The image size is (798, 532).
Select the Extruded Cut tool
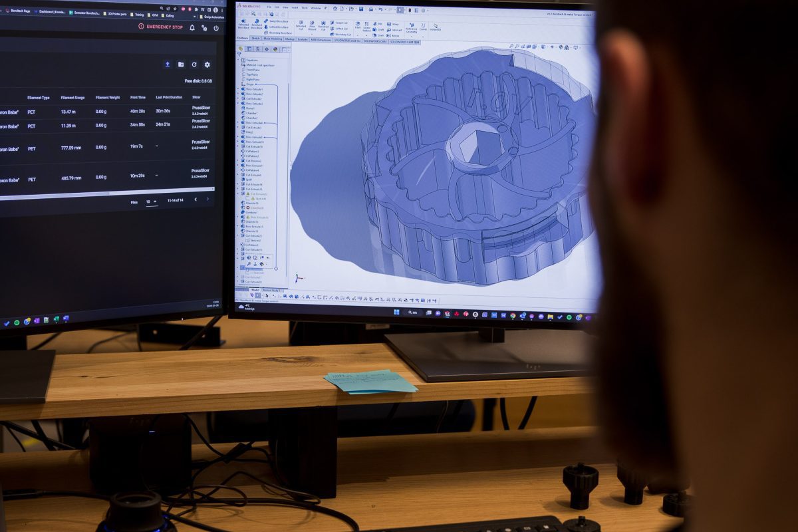point(301,23)
